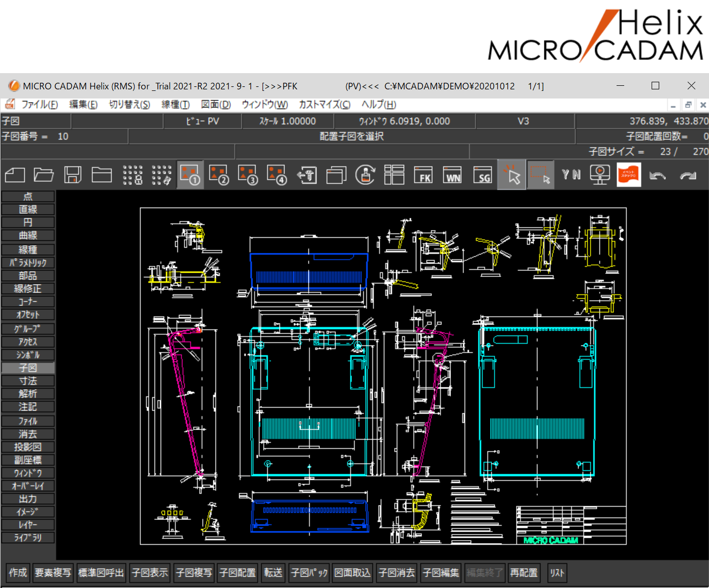
Task: Click the YN toolbar icon
Action: tap(571, 175)
